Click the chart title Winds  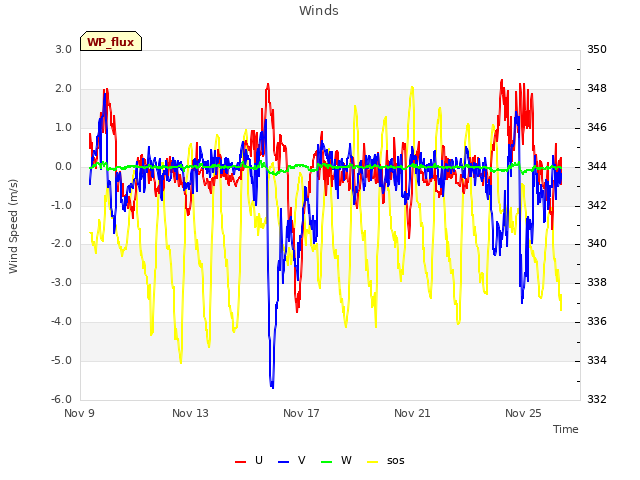click(x=319, y=11)
